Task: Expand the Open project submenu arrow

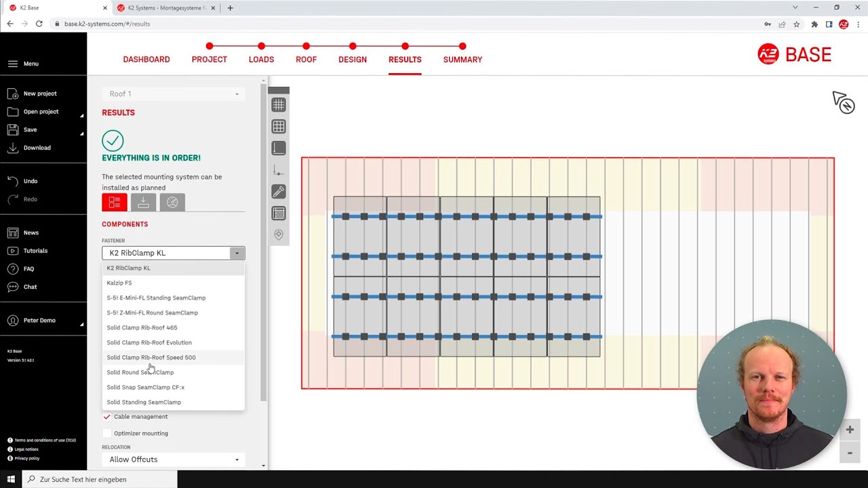Action: [x=82, y=115]
